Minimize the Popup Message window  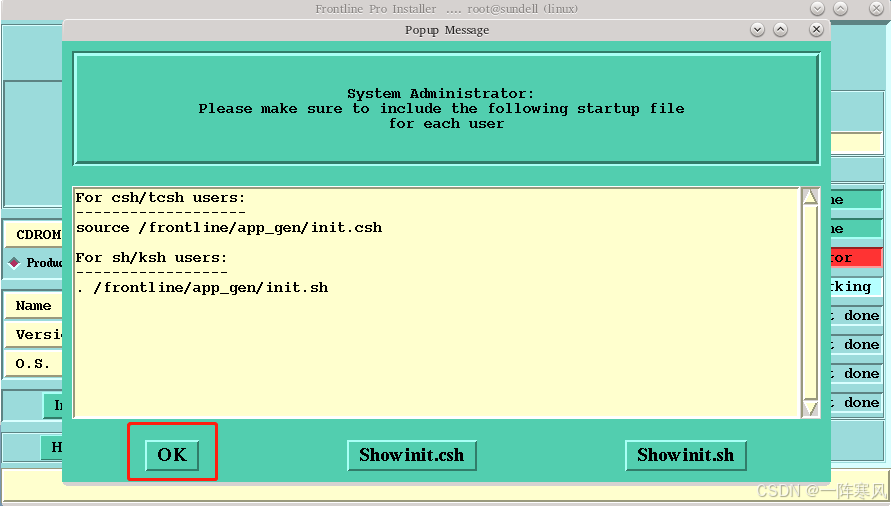[757, 30]
